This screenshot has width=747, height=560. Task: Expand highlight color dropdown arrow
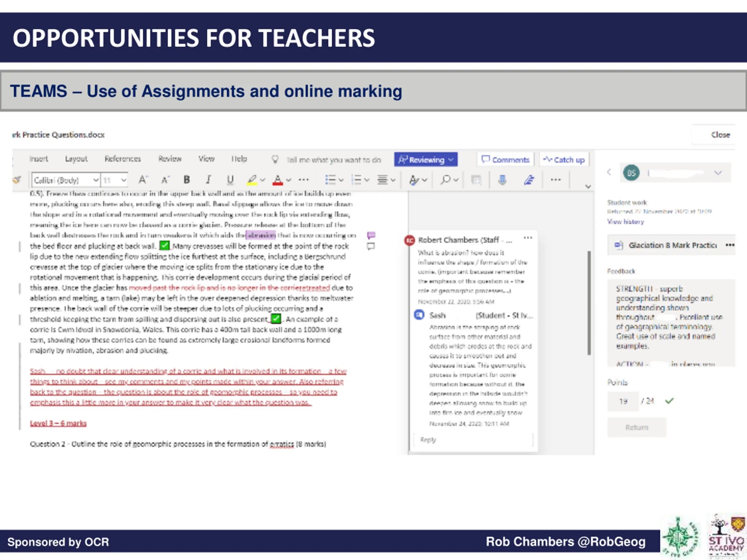click(263, 180)
